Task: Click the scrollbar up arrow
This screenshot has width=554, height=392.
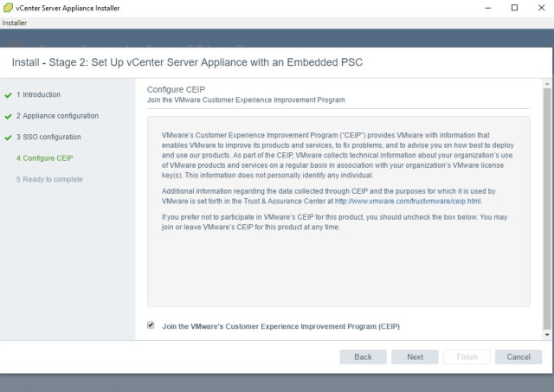Action: pyautogui.click(x=547, y=84)
